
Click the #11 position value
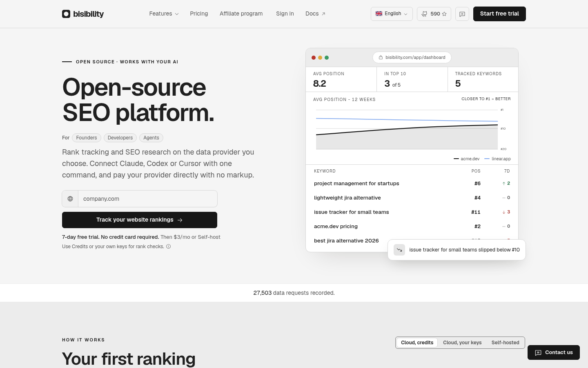476,212
